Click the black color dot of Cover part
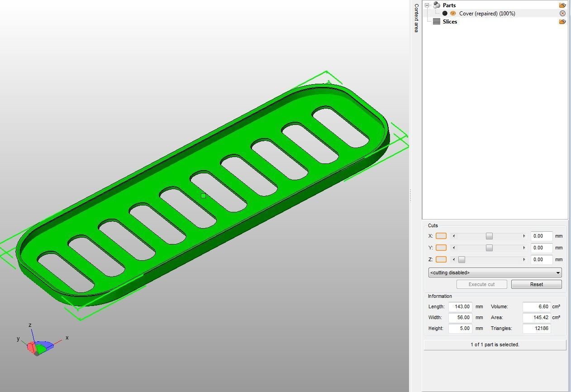 click(x=445, y=13)
